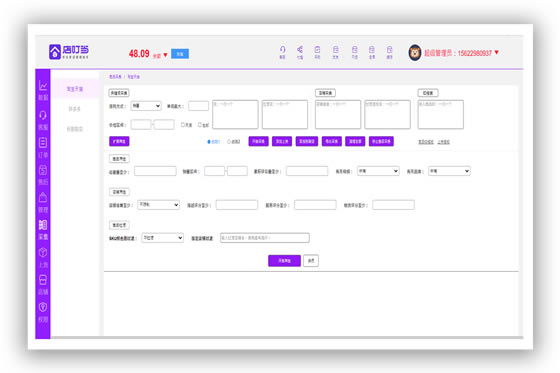
Task: Open the 管理 bag icon in the sidebar
Action: tap(43, 202)
